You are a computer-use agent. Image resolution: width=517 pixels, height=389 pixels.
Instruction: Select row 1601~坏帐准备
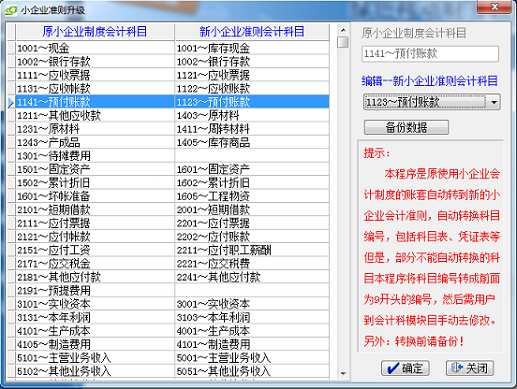coord(95,196)
